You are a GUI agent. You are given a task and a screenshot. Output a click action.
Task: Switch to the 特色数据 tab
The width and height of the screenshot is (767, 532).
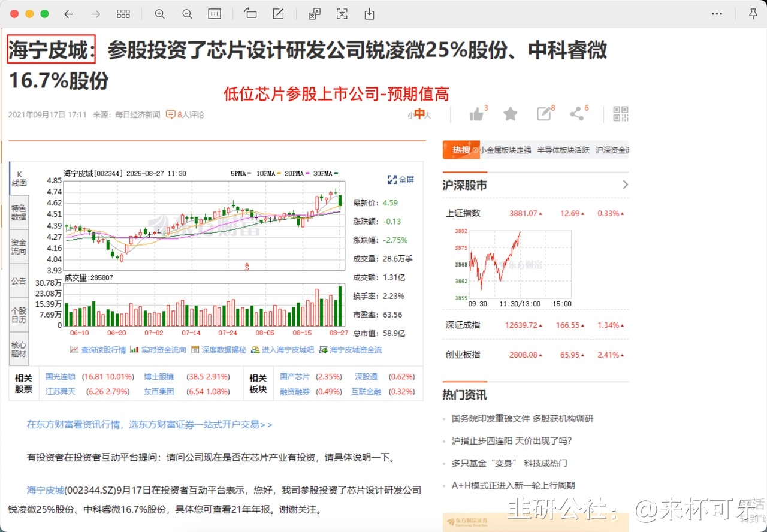[x=19, y=213]
